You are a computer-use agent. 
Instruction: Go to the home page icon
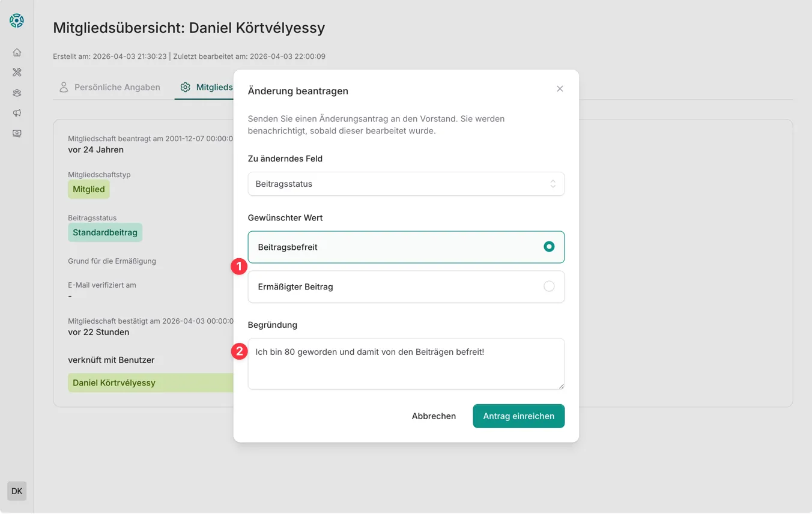tap(17, 52)
